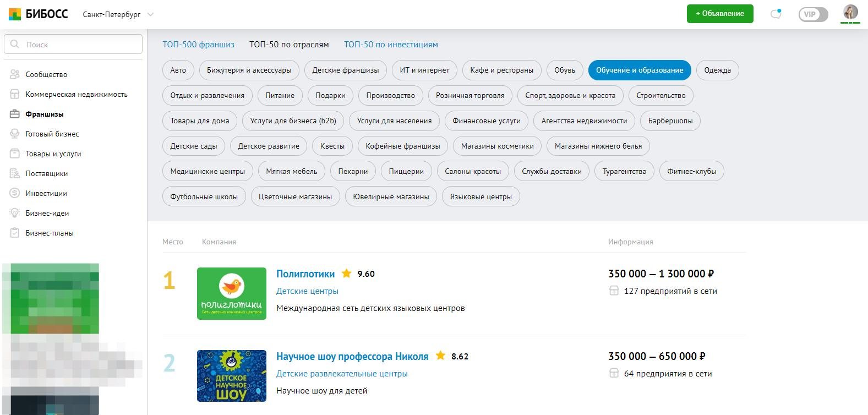Select Одежда category filter
This screenshot has height=415, width=868.
[718, 70]
